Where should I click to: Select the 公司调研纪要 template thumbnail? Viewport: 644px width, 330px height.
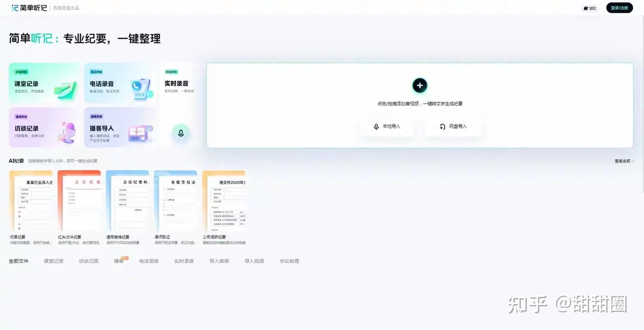pyautogui.click(x=224, y=201)
